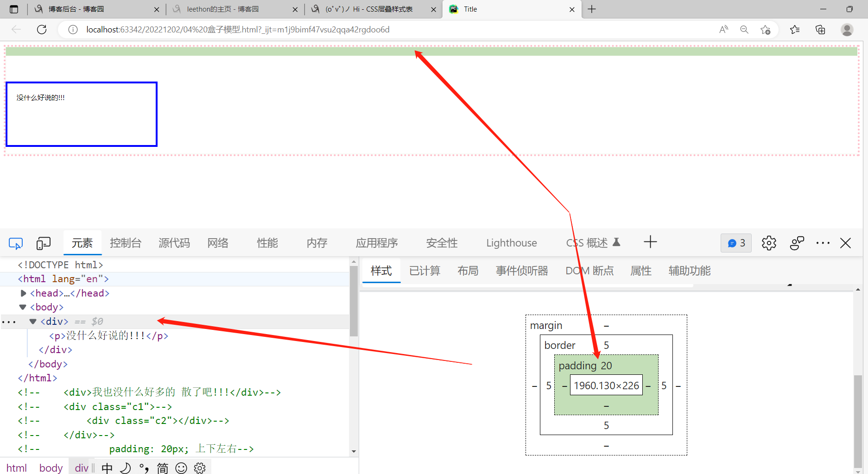Toggle the IME 简 simplified character button
Viewport: 868px width, 474px height.
[x=163, y=468]
